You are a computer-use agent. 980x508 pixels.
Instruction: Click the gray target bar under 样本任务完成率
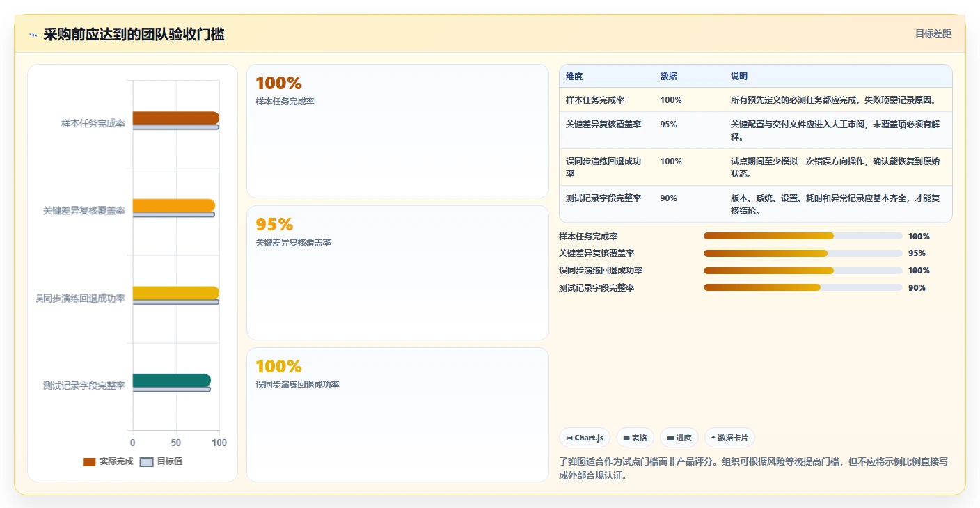coord(176,127)
